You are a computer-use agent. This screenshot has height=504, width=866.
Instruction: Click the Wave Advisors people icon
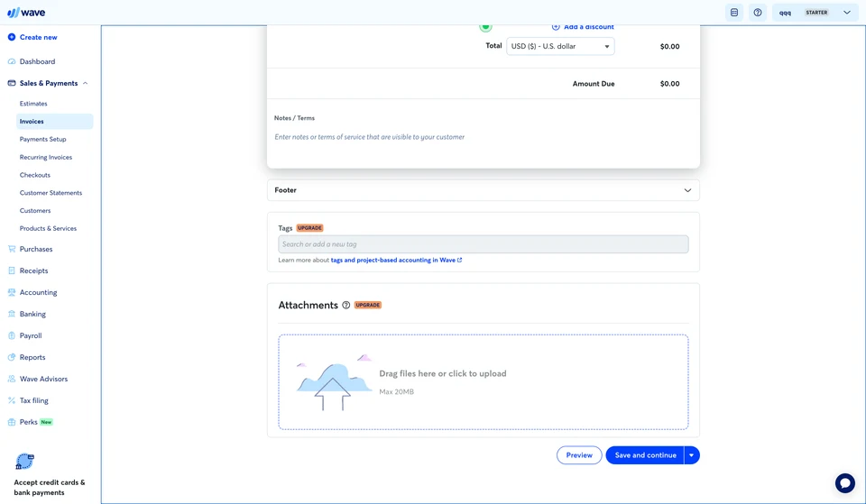click(x=12, y=379)
